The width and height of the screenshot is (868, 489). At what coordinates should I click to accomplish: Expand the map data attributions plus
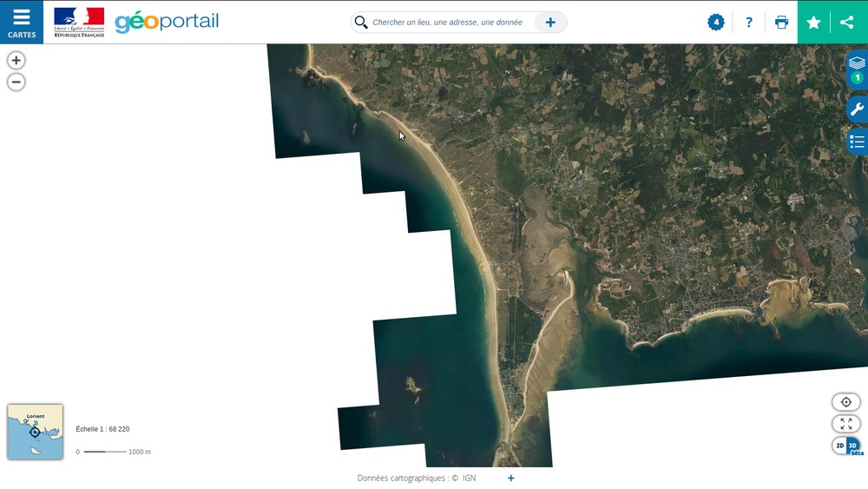pyautogui.click(x=510, y=478)
